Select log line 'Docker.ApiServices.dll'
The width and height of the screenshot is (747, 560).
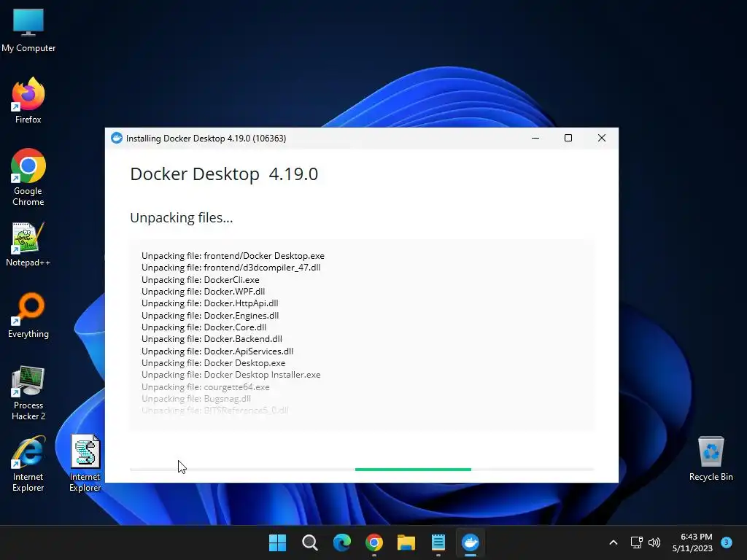tap(217, 351)
